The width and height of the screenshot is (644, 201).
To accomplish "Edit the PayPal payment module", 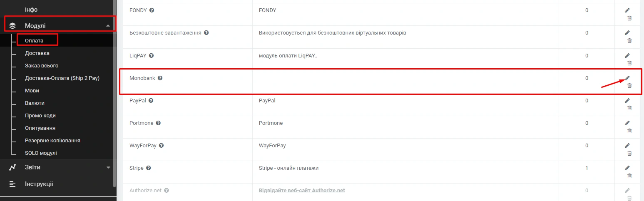I will [x=627, y=100].
